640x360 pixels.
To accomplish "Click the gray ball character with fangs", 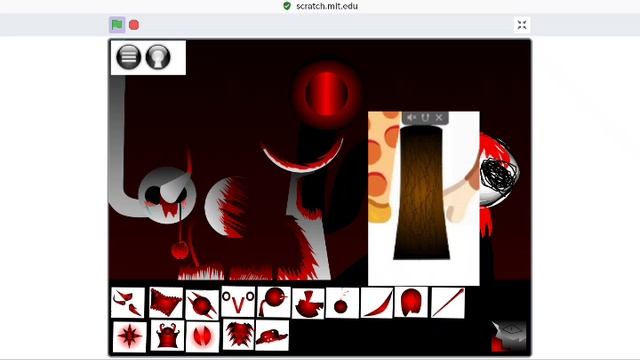I will tap(167, 195).
